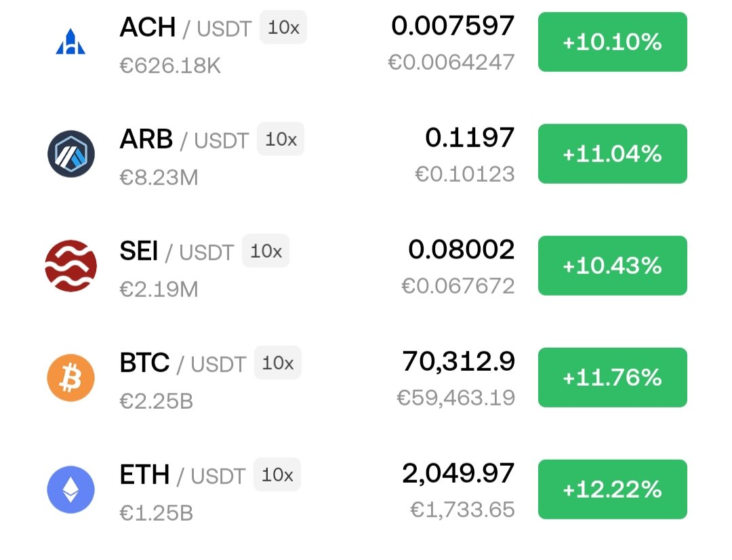Select the 10x leverage badge beside ACH
Viewport: 732px width, 560px height.
click(283, 28)
